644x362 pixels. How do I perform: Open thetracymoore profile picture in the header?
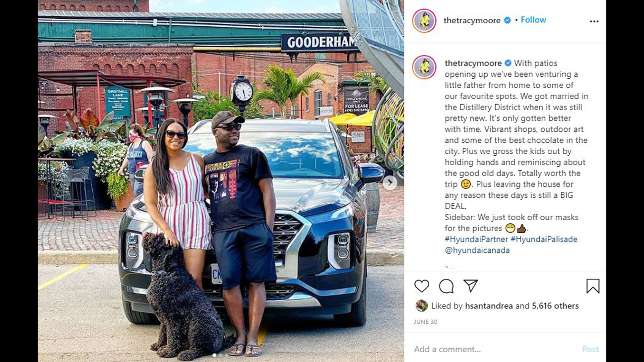[424, 21]
